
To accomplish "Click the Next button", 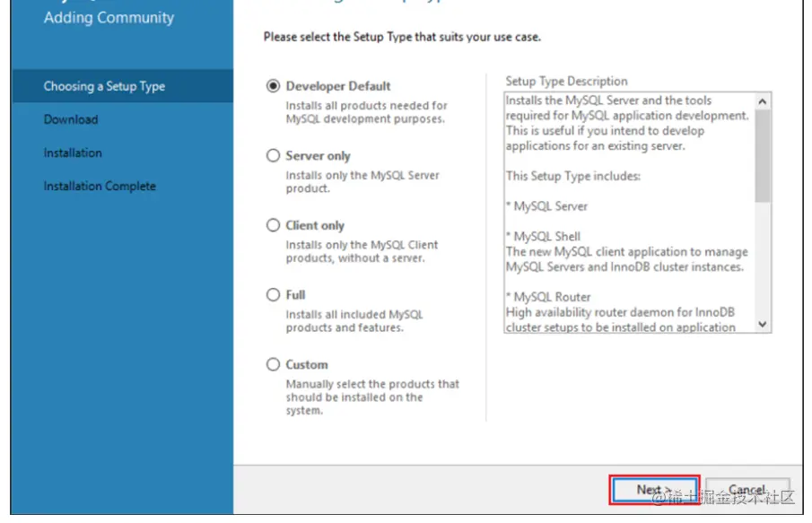I will 655,489.
